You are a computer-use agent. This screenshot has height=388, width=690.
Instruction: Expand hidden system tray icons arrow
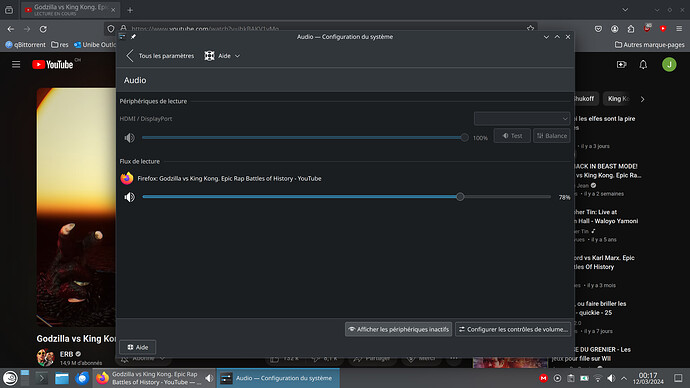(624, 378)
